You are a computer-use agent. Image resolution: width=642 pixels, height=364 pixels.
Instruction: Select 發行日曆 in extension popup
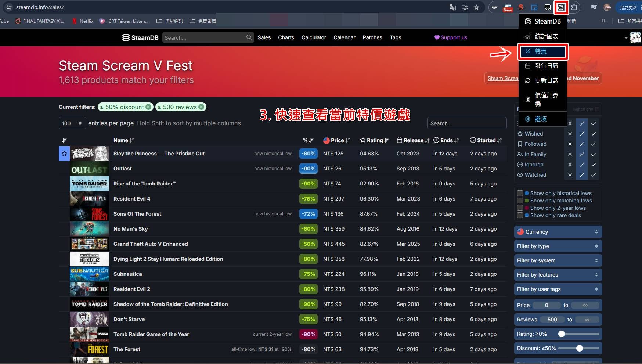542,66
